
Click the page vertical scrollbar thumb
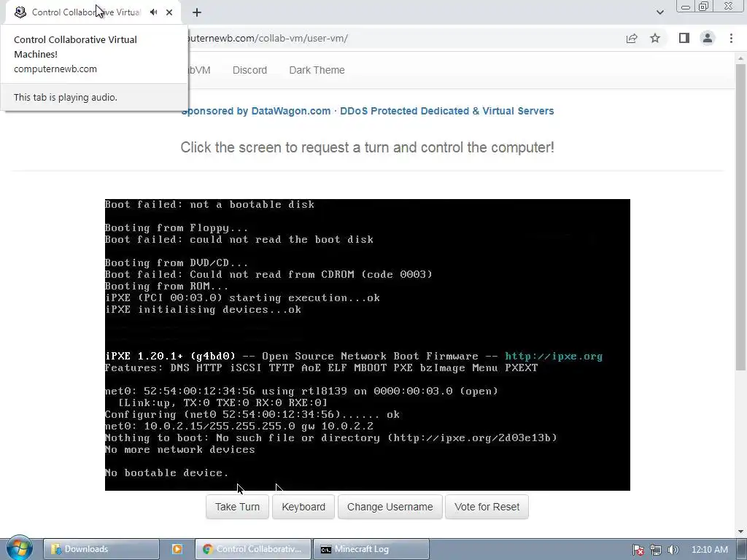pos(740,217)
